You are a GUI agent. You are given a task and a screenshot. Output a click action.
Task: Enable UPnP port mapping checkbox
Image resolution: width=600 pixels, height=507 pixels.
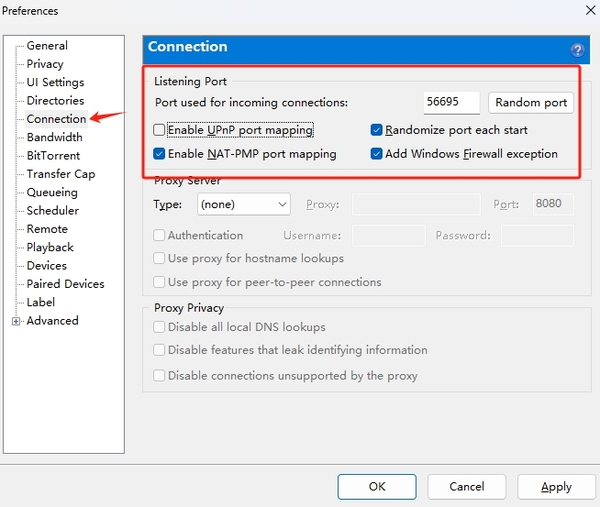pos(160,130)
